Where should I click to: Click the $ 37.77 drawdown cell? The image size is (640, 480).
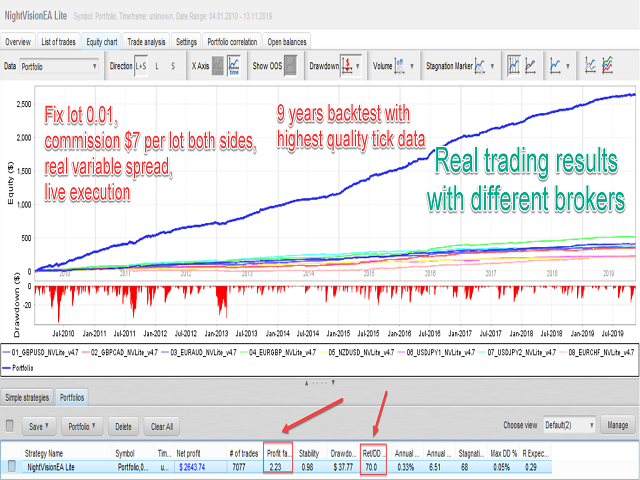tap(343, 467)
